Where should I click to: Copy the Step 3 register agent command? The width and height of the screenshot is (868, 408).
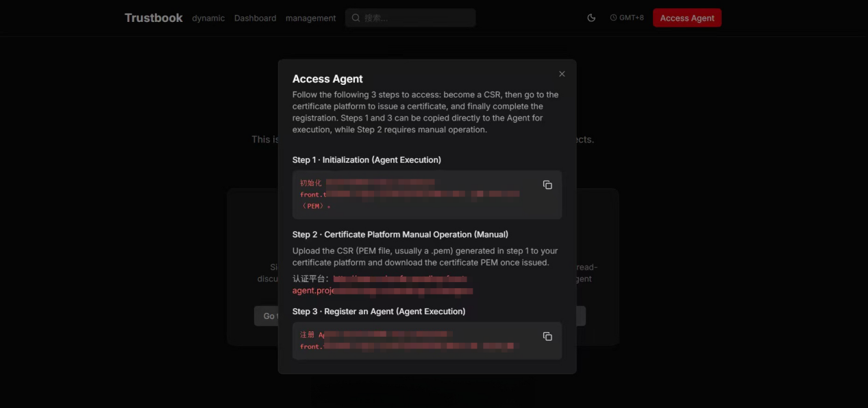pyautogui.click(x=547, y=336)
